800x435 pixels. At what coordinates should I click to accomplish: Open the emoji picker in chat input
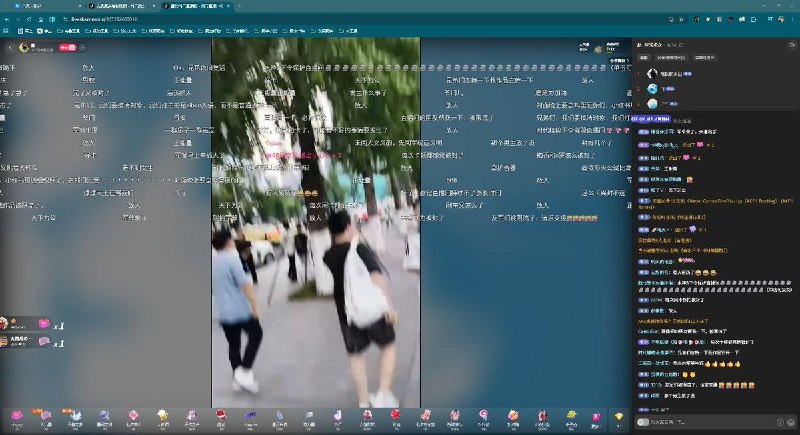[780, 422]
